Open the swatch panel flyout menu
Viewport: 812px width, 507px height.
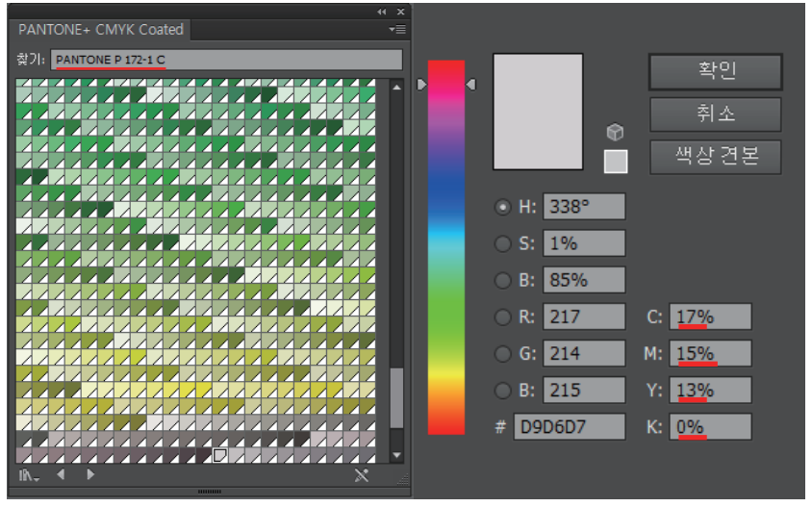tap(397, 30)
